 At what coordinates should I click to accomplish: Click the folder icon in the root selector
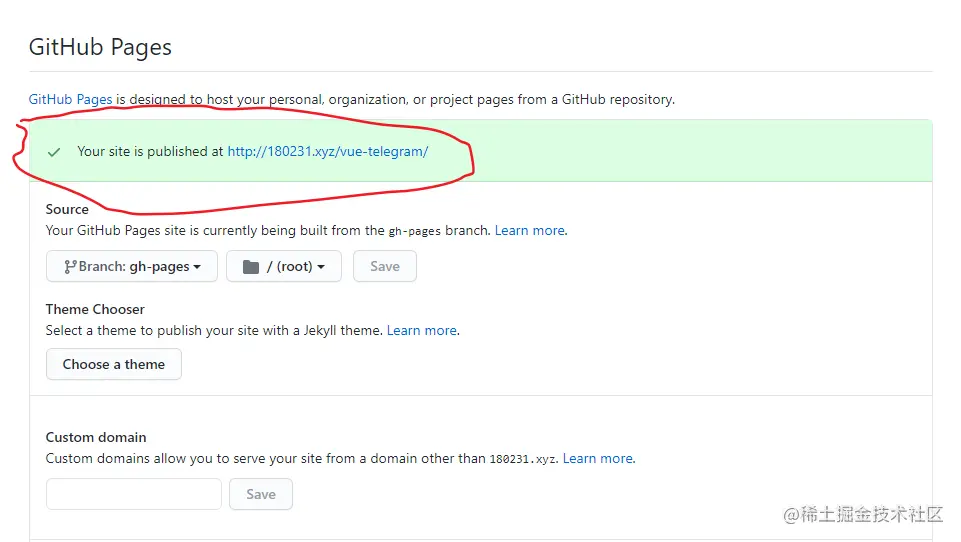coord(251,267)
